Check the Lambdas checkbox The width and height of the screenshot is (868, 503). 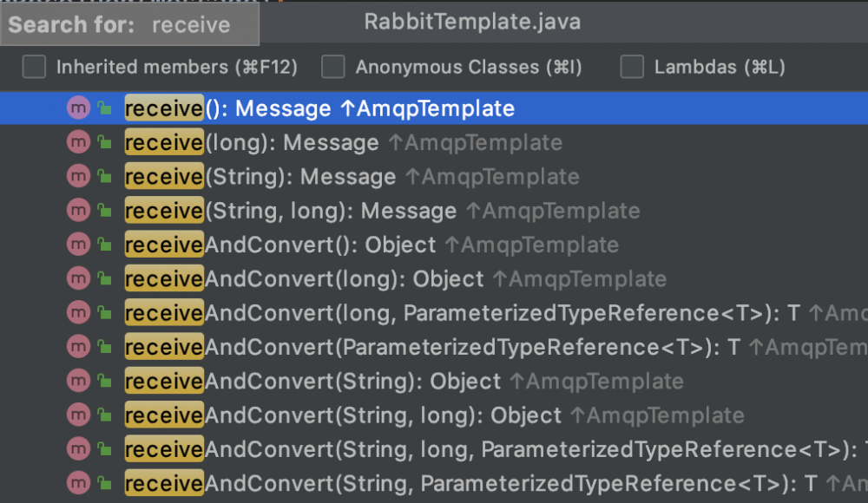pos(632,67)
